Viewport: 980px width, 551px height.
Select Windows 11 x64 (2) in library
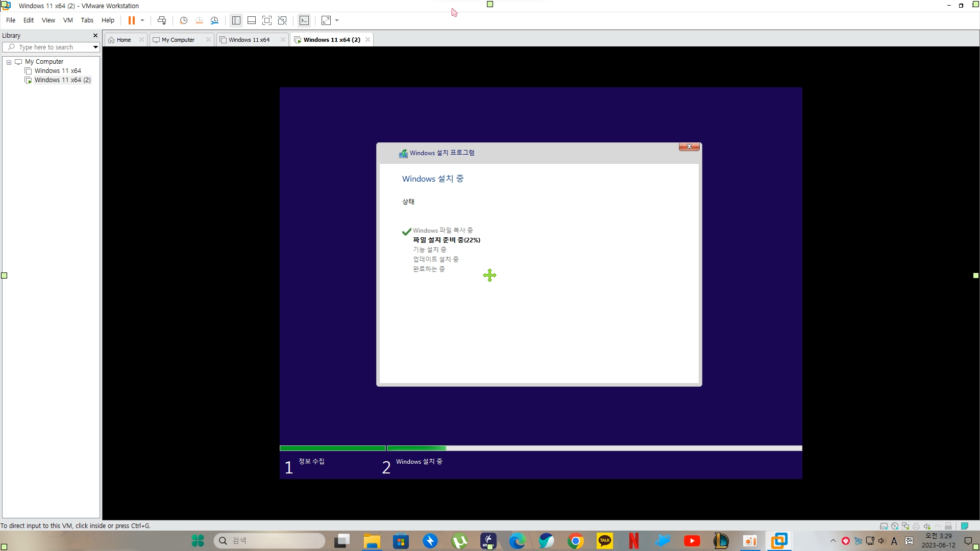click(x=62, y=80)
